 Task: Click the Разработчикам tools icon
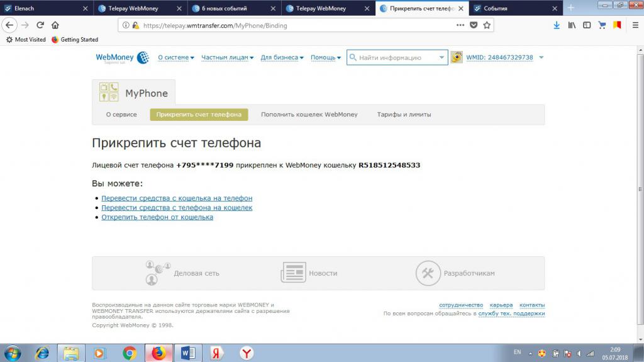(428, 273)
